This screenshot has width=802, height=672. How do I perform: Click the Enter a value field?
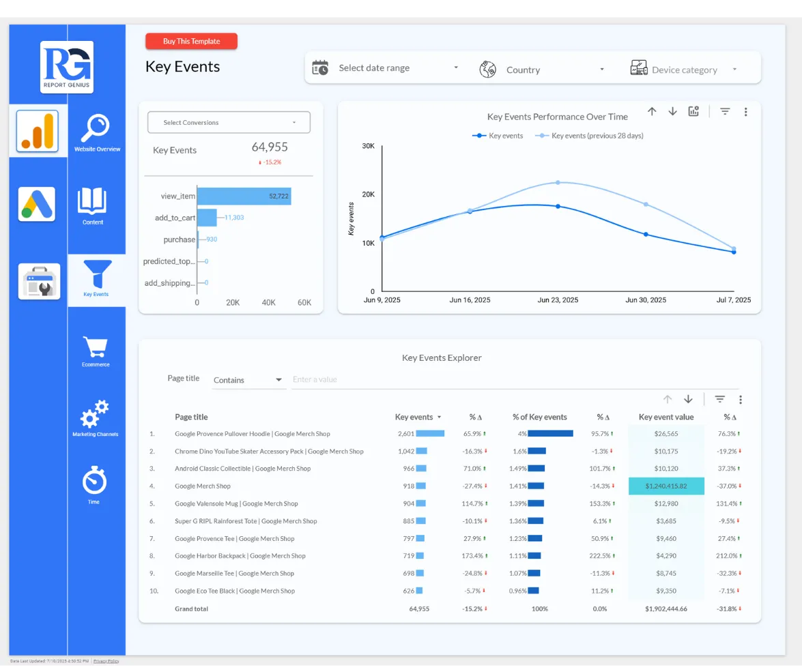(515, 379)
